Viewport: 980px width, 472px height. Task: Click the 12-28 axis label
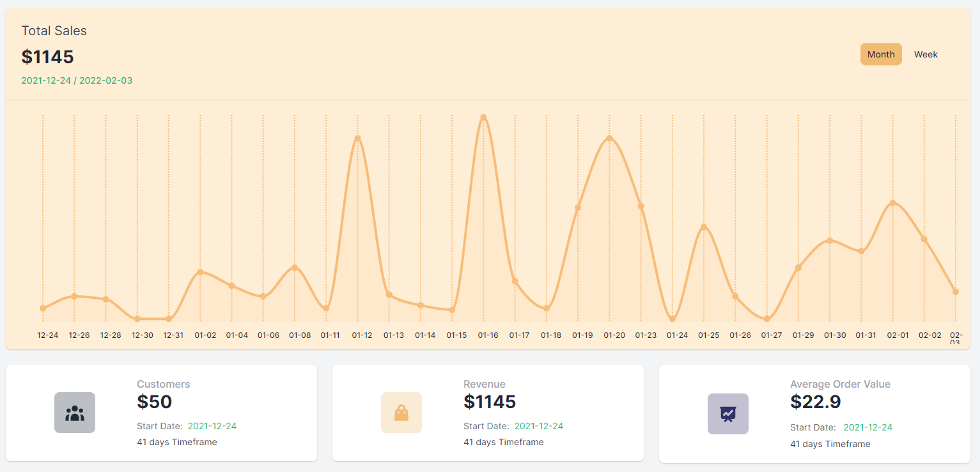click(111, 335)
